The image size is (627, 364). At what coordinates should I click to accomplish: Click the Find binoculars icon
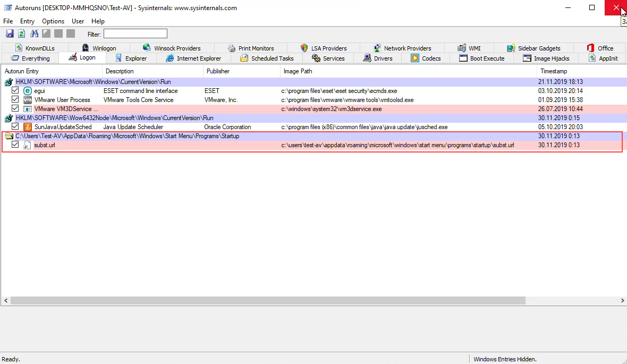point(35,34)
